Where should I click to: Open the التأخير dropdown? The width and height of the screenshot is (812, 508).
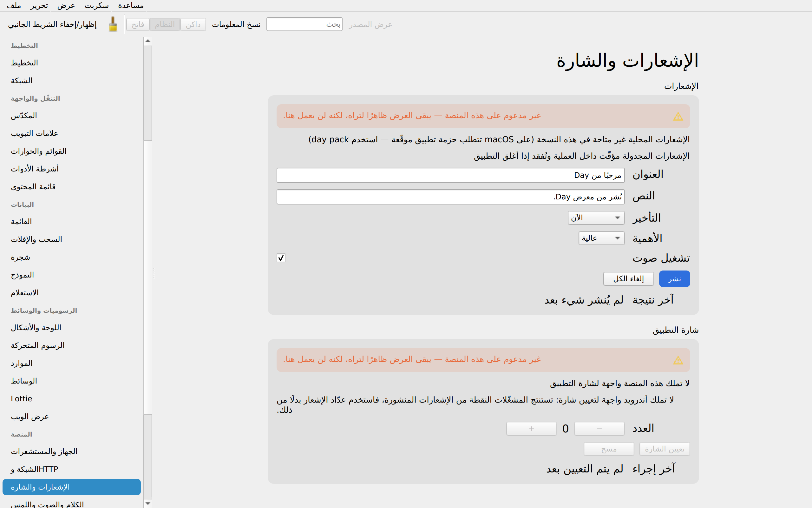tap(596, 218)
